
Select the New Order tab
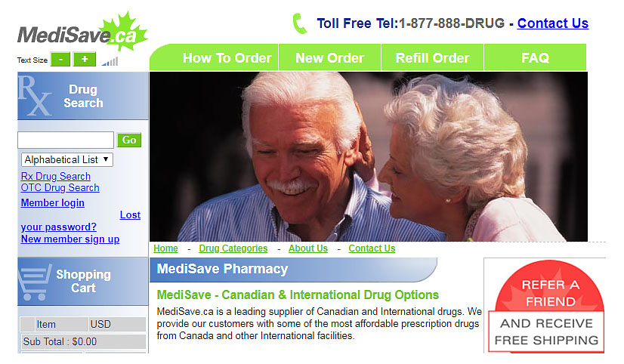[329, 58]
